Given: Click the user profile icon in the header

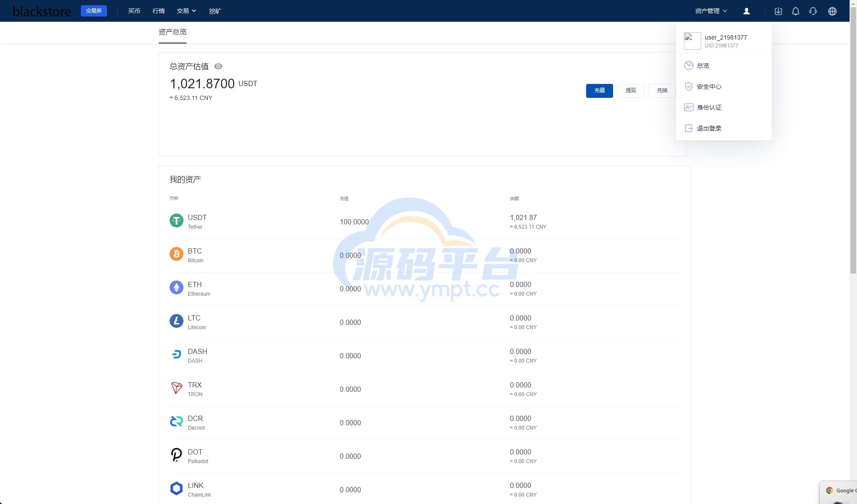Looking at the screenshot, I should coord(747,11).
